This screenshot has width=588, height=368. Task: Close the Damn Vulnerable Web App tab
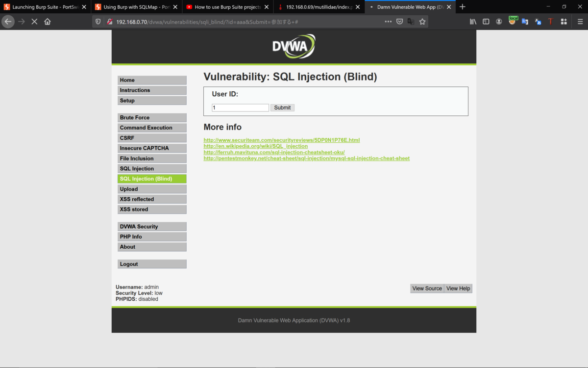pyautogui.click(x=449, y=7)
